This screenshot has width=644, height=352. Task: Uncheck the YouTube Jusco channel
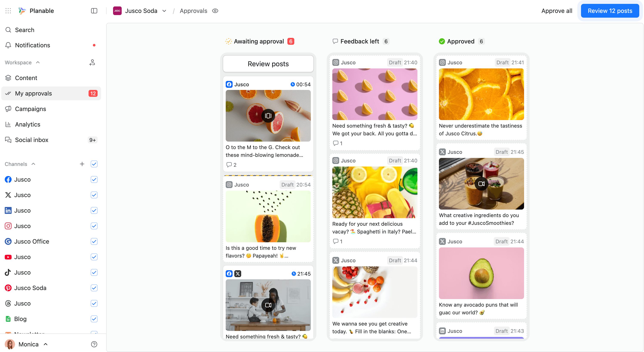[94, 257]
